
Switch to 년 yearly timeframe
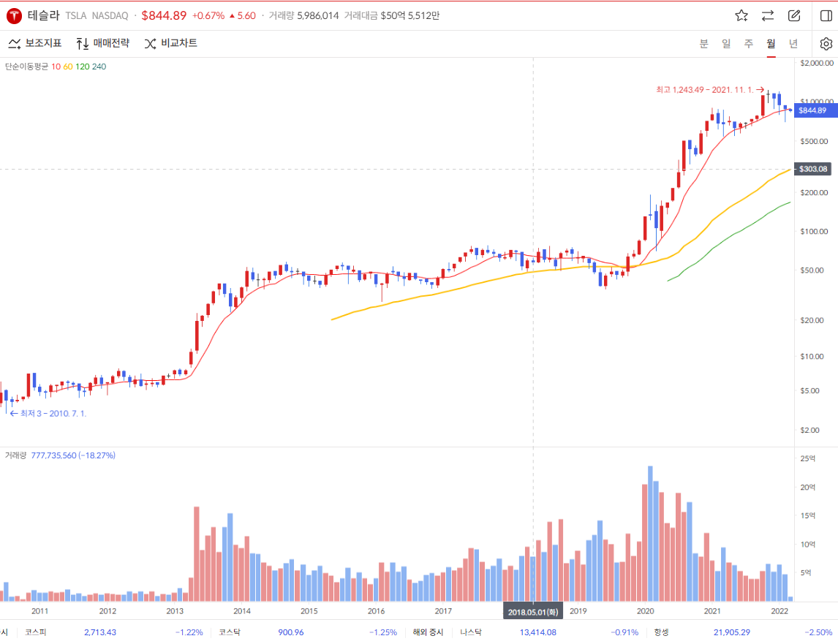pyautogui.click(x=793, y=43)
